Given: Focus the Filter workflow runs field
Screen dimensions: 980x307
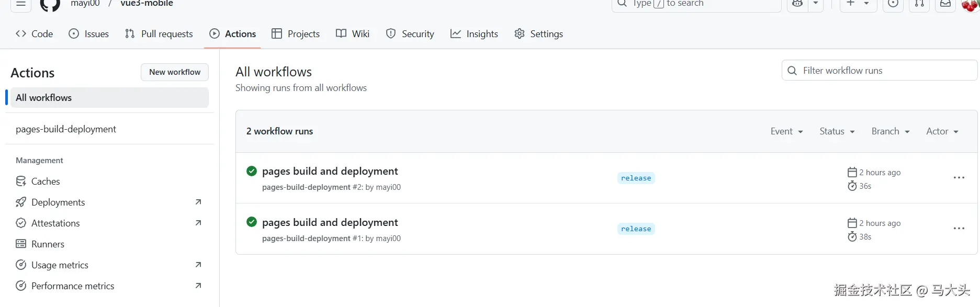Looking at the screenshot, I should point(884,71).
